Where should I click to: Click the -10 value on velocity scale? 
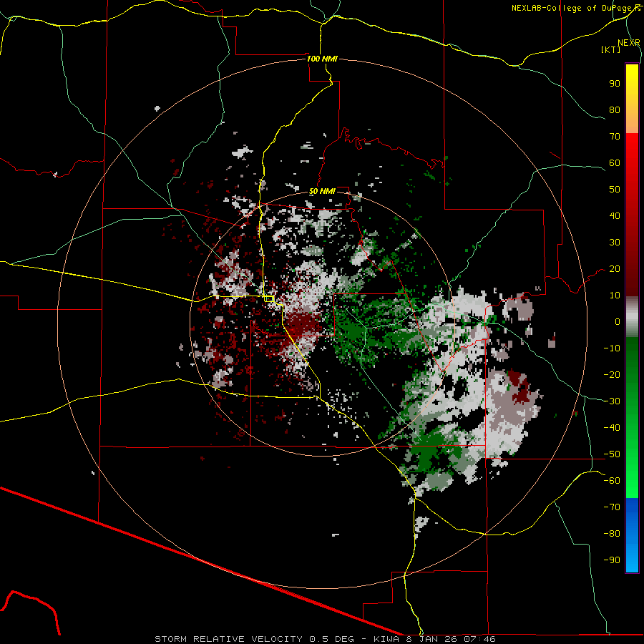[x=612, y=348]
